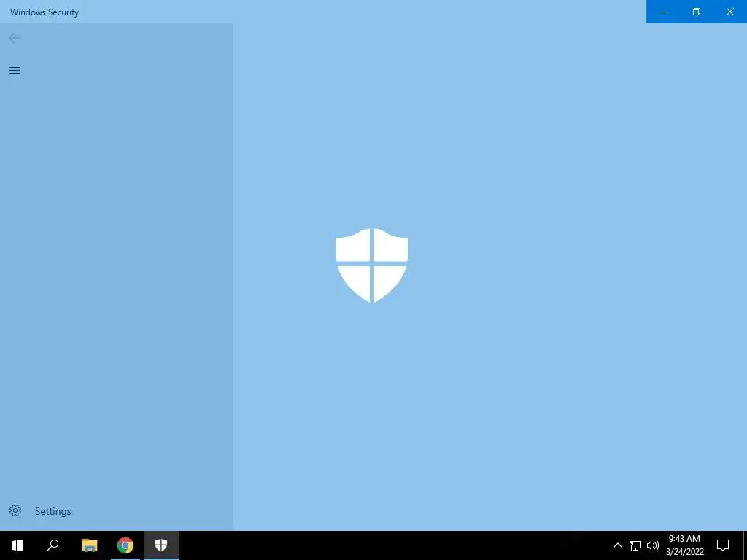Screen dimensions: 747x560
Task: Click the Show desktop strip on taskbar
Action: pyautogui.click(x=745, y=545)
